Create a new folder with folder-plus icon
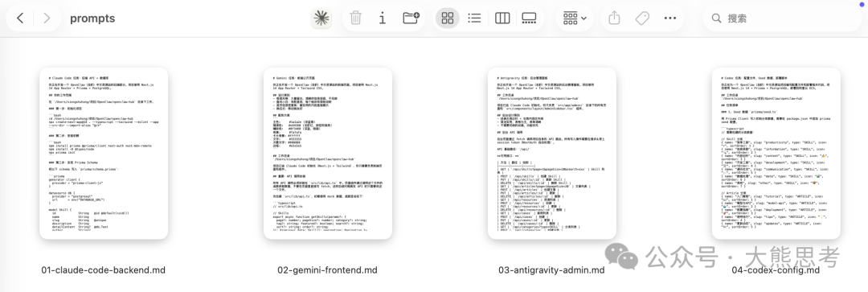Viewport: 868px width, 292px height. (x=411, y=19)
